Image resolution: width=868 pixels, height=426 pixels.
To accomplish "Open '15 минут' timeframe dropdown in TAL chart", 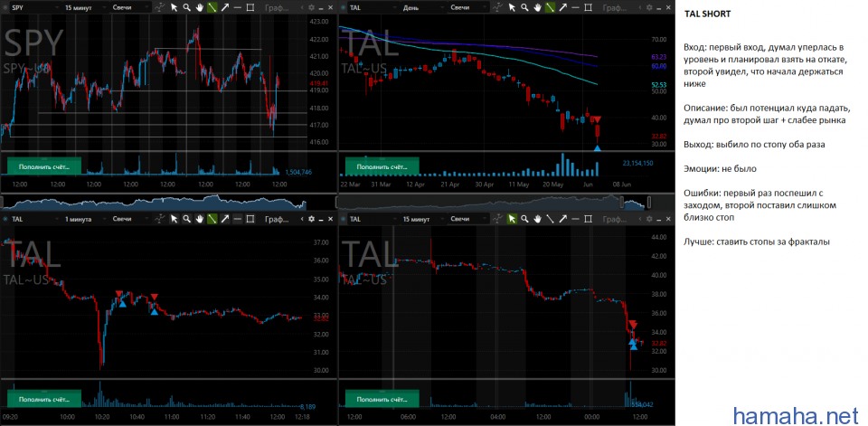I will coord(422,219).
